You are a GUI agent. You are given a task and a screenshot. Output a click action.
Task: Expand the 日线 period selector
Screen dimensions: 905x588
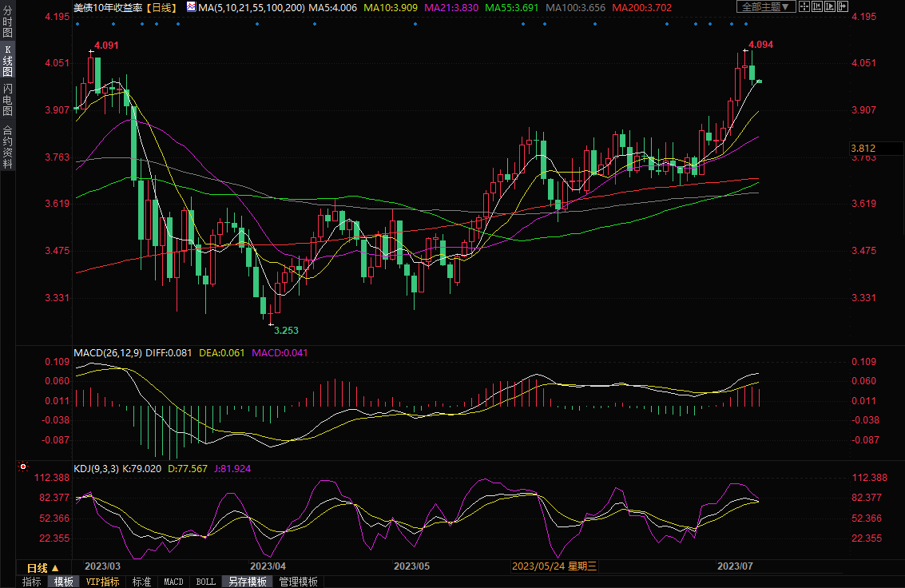(43, 568)
